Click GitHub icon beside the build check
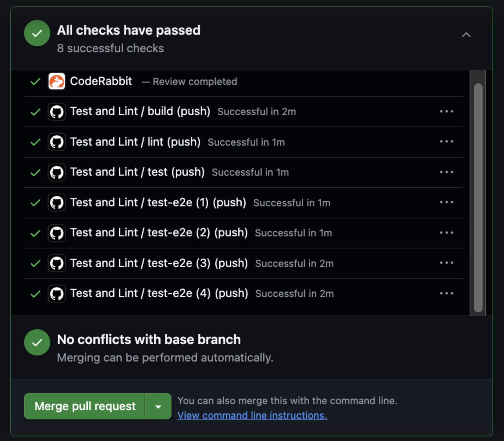The height and width of the screenshot is (441, 504). click(x=57, y=111)
